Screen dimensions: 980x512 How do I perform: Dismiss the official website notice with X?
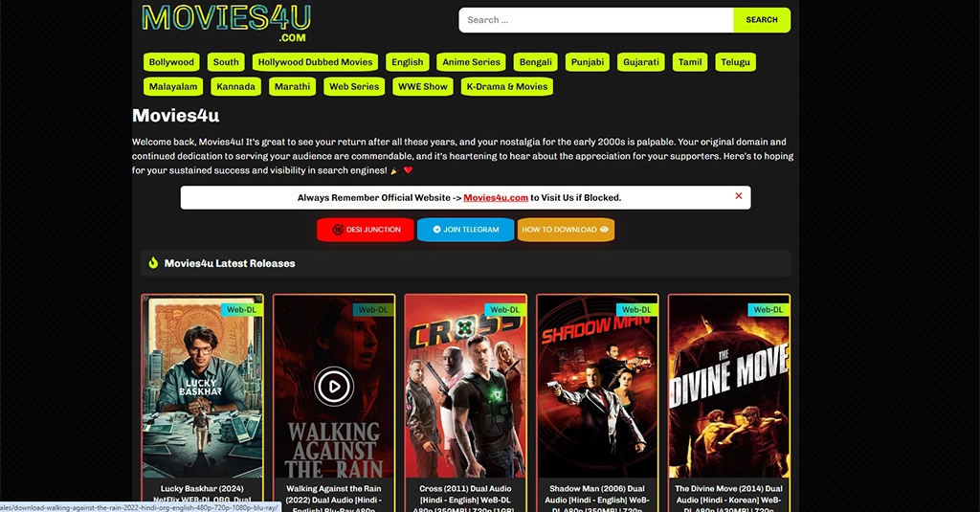point(739,195)
